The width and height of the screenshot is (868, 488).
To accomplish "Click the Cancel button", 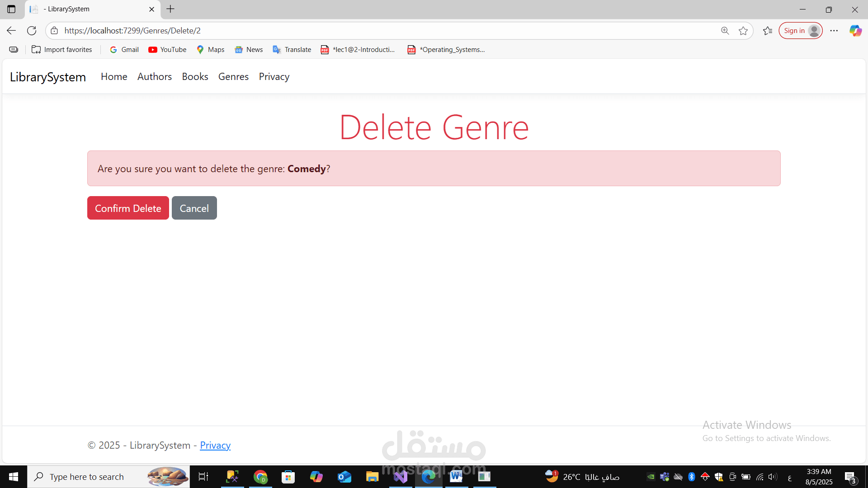I will [194, 208].
